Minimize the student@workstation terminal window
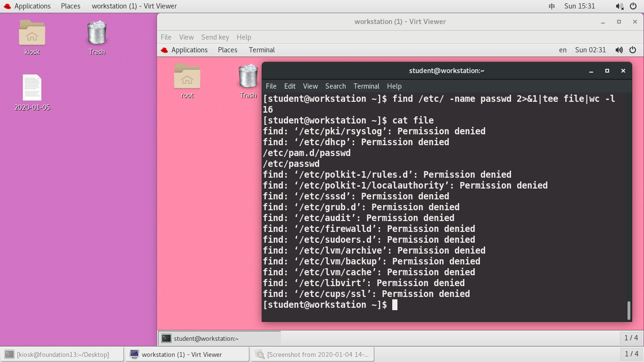 point(591,71)
